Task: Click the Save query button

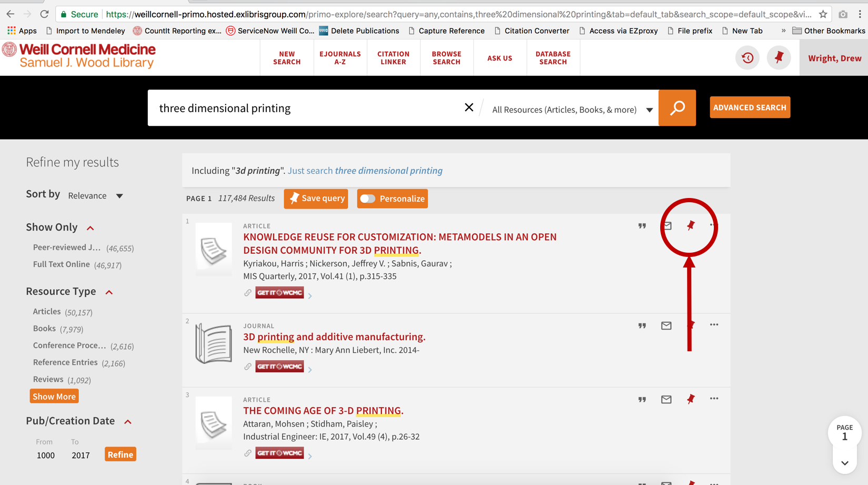Action: click(x=316, y=199)
